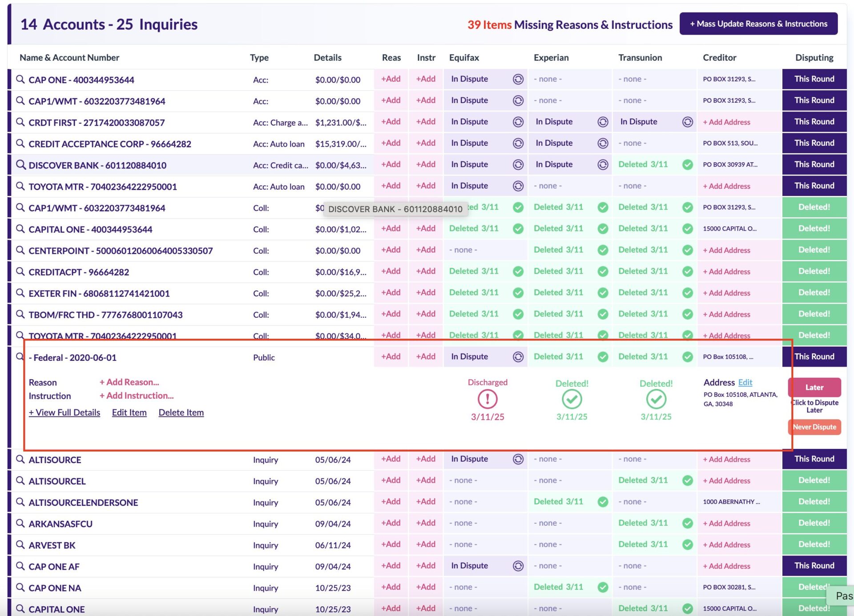Viewport: 854px width, 616px height.
Task: Expand ALTISOURCELENDERSONE inquiry row
Action: pyautogui.click(x=83, y=502)
